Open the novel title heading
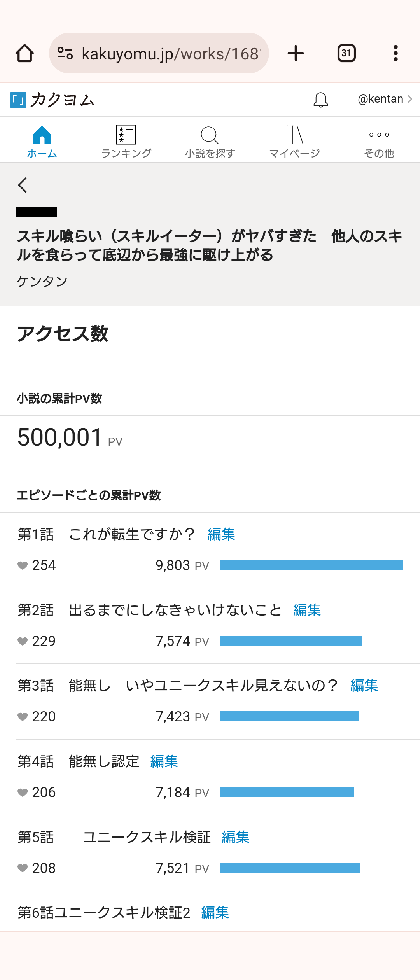This screenshot has height=980, width=420. click(x=209, y=245)
